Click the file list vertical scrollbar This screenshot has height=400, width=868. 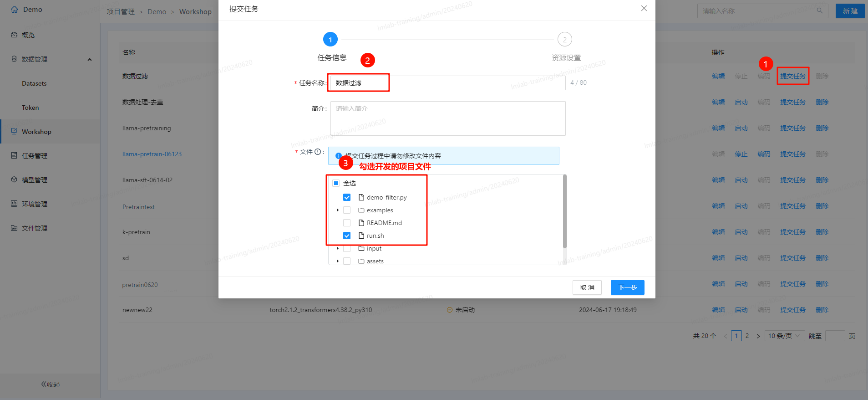tap(565, 212)
